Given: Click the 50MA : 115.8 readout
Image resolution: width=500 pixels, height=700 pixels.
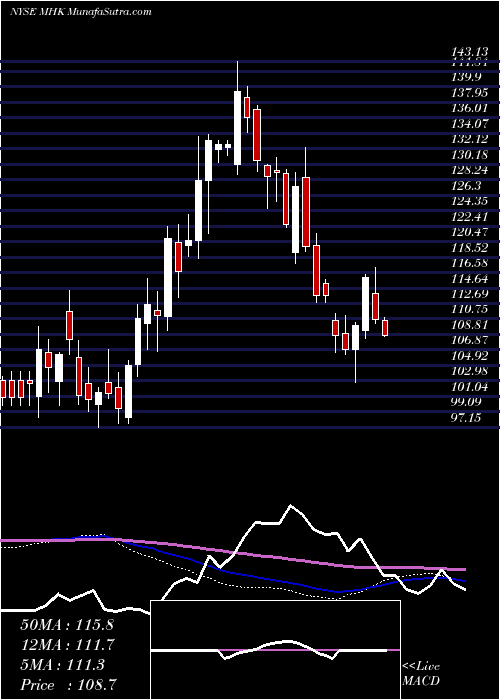Looking at the screenshot, I should [x=67, y=625].
